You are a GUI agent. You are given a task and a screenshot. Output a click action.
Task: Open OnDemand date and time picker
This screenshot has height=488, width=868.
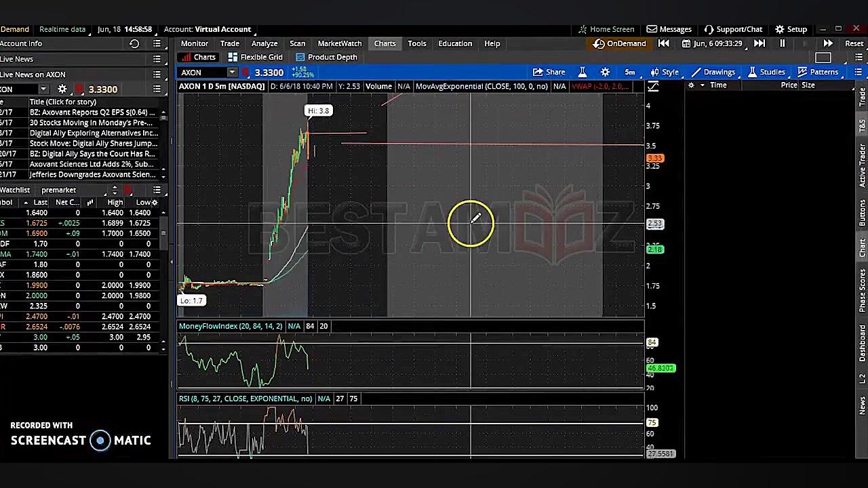pos(712,43)
